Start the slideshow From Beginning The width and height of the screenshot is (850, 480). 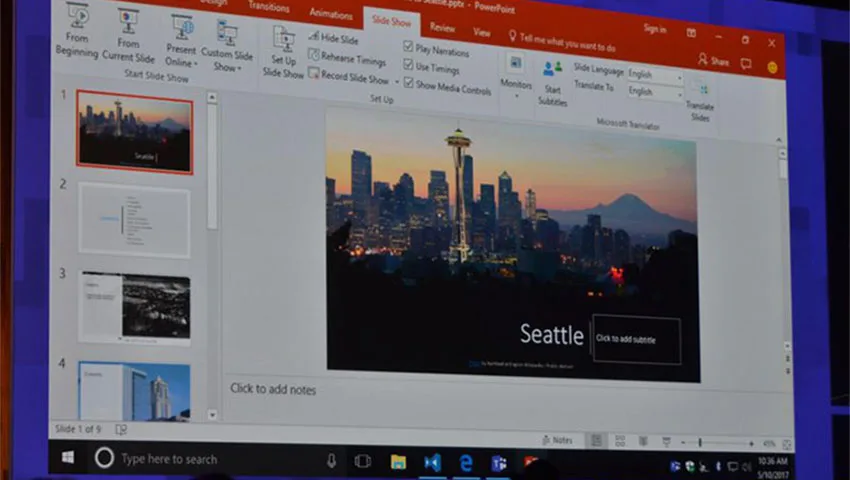tap(78, 31)
